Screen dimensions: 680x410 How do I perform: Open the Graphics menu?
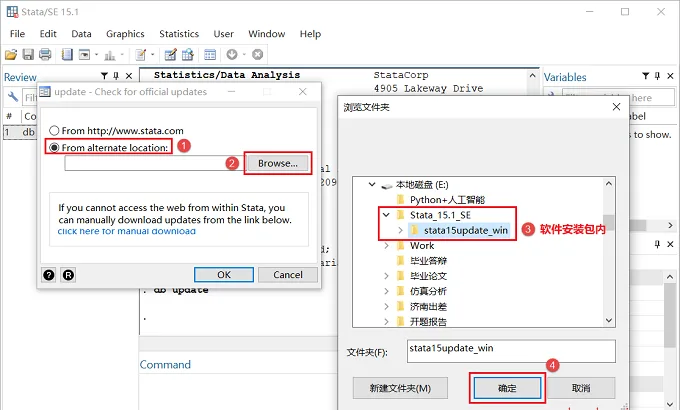tap(125, 34)
